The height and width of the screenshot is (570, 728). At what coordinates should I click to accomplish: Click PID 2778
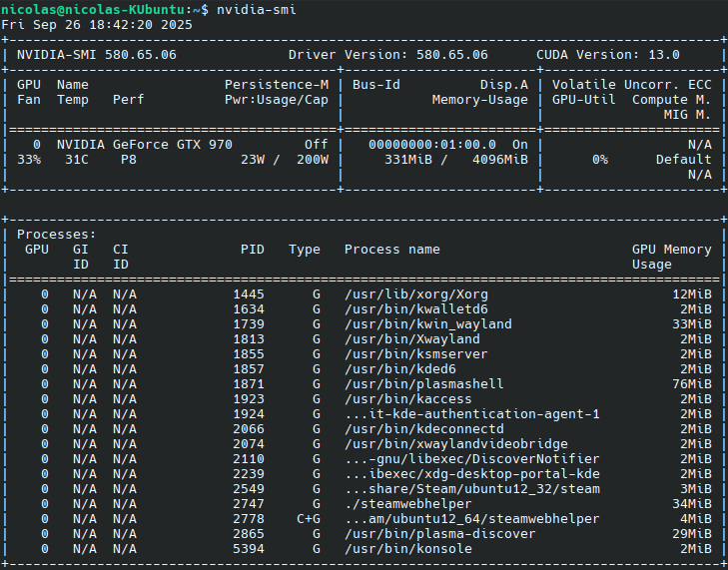pyautogui.click(x=249, y=519)
